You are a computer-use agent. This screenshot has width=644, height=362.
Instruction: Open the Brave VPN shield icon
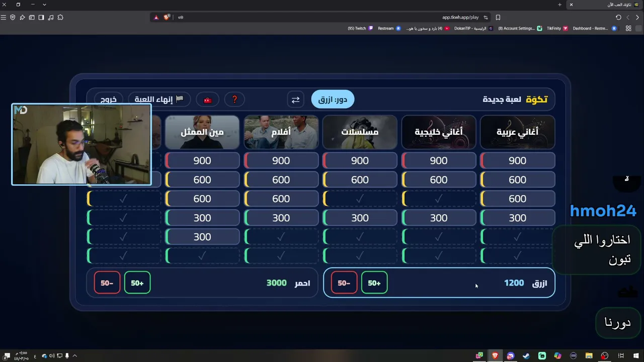pos(13,18)
